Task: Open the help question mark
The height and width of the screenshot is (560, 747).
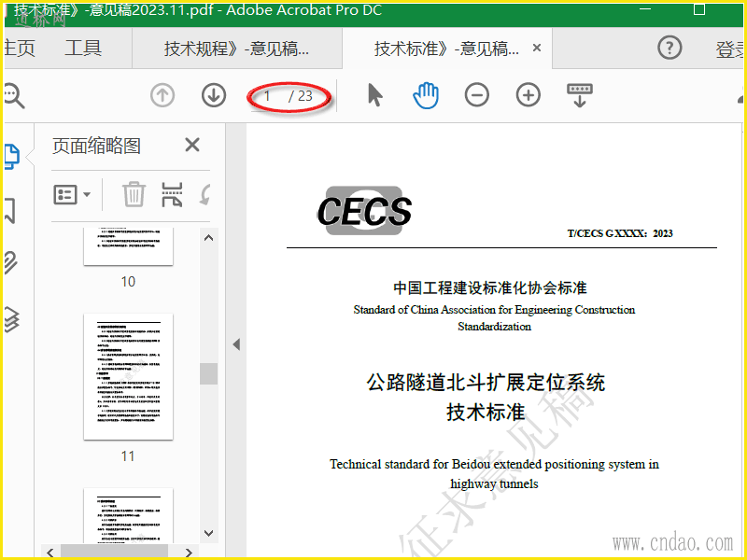Action: pos(669,48)
